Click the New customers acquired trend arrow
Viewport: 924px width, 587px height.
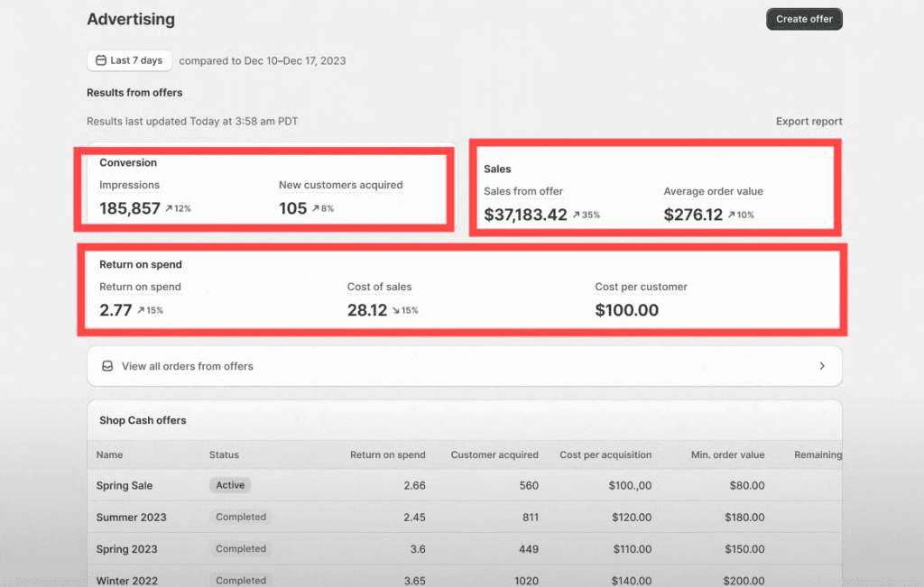tap(316, 209)
